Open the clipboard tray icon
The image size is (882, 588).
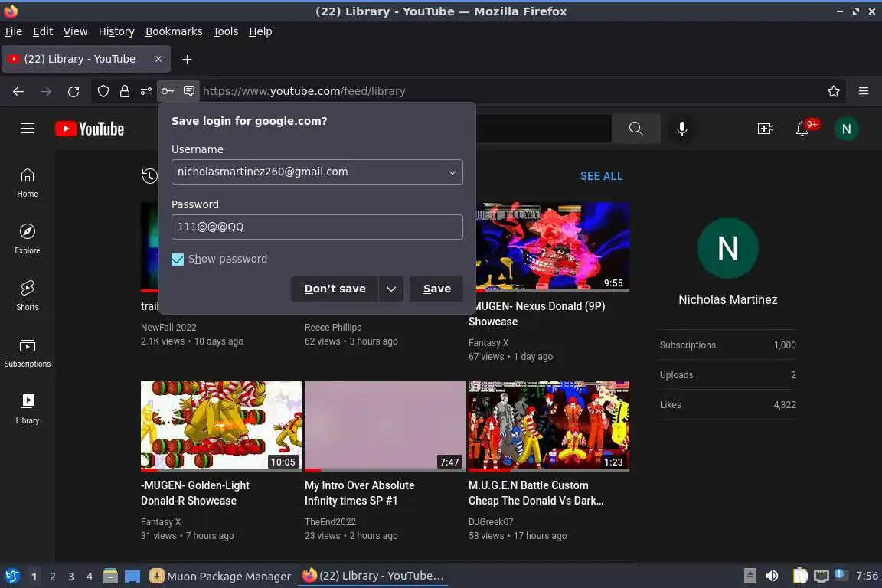[800, 576]
